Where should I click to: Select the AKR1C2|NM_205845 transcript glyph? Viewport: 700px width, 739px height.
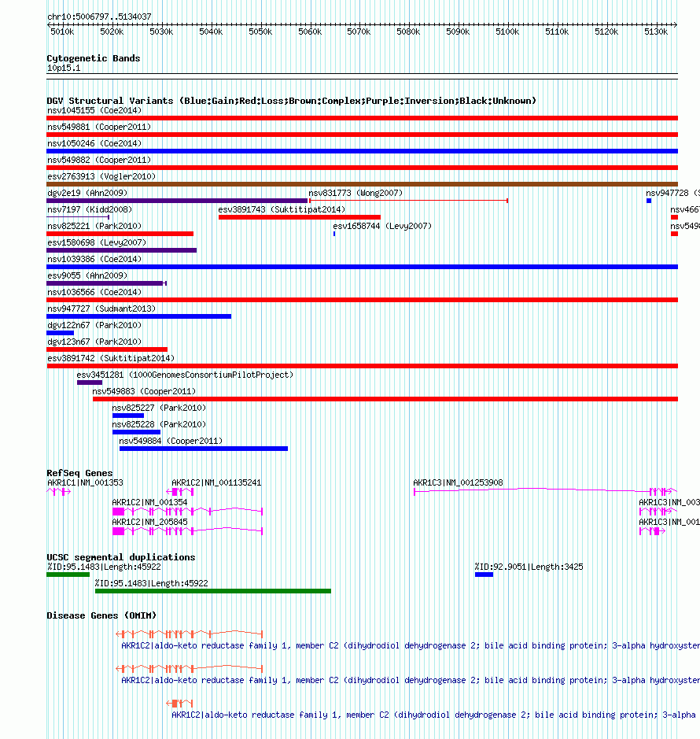click(x=187, y=531)
